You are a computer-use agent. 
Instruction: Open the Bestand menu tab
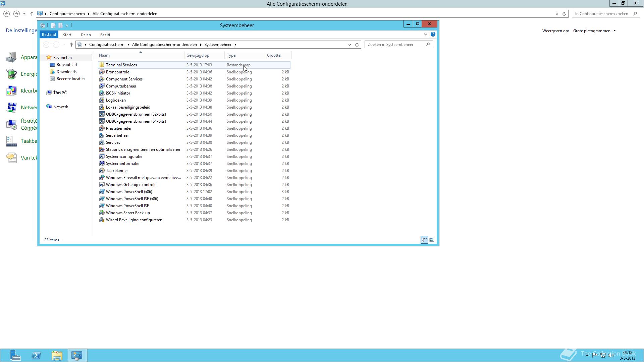(49, 35)
